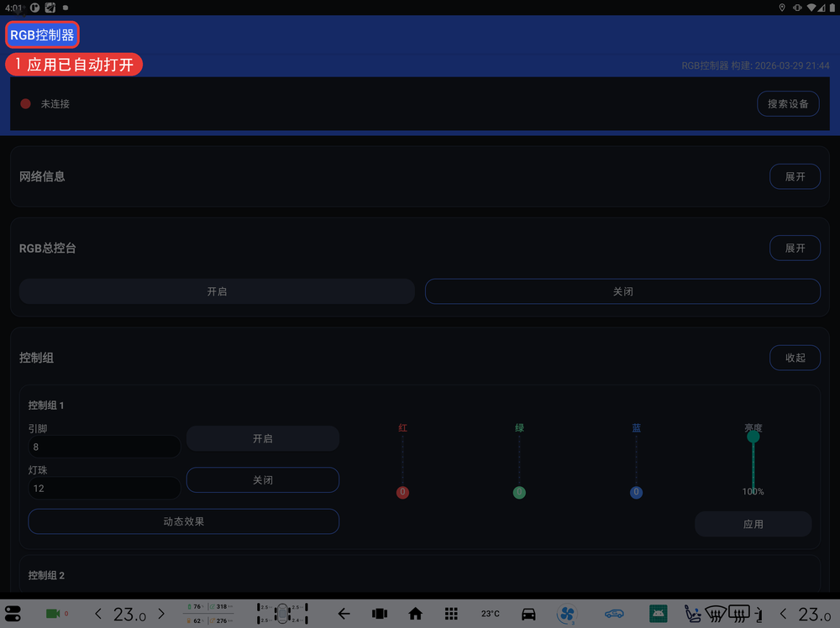This screenshot has height=628, width=840.
Task: Collapse the 控制组 section with 收起
Action: [795, 358]
